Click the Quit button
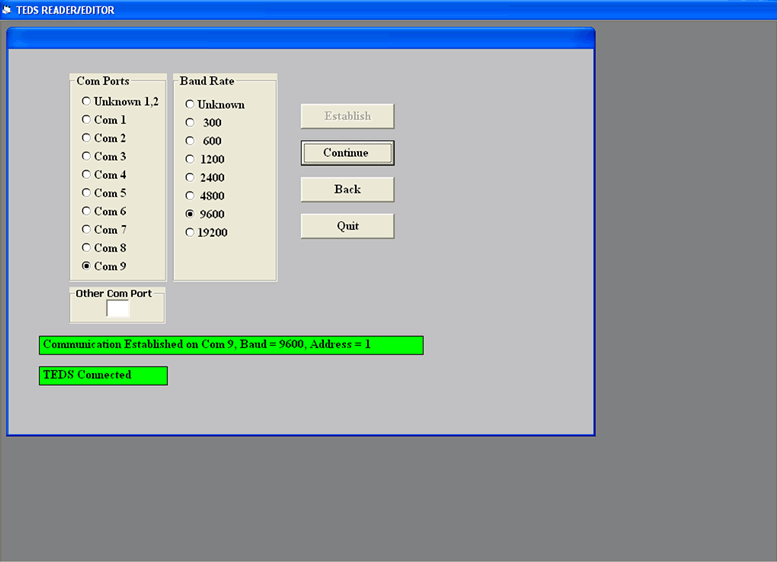Viewport: 777px width, 562px height. (347, 226)
